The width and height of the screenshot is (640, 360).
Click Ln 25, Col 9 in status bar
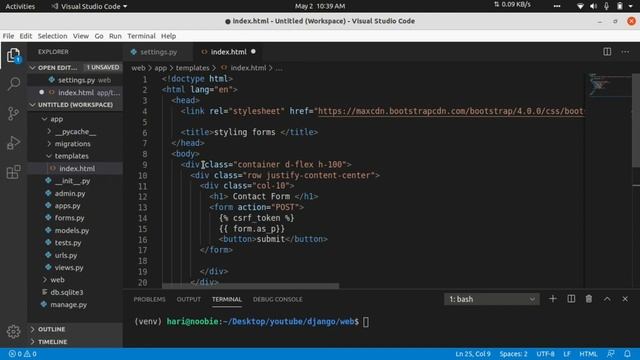[x=473, y=354]
